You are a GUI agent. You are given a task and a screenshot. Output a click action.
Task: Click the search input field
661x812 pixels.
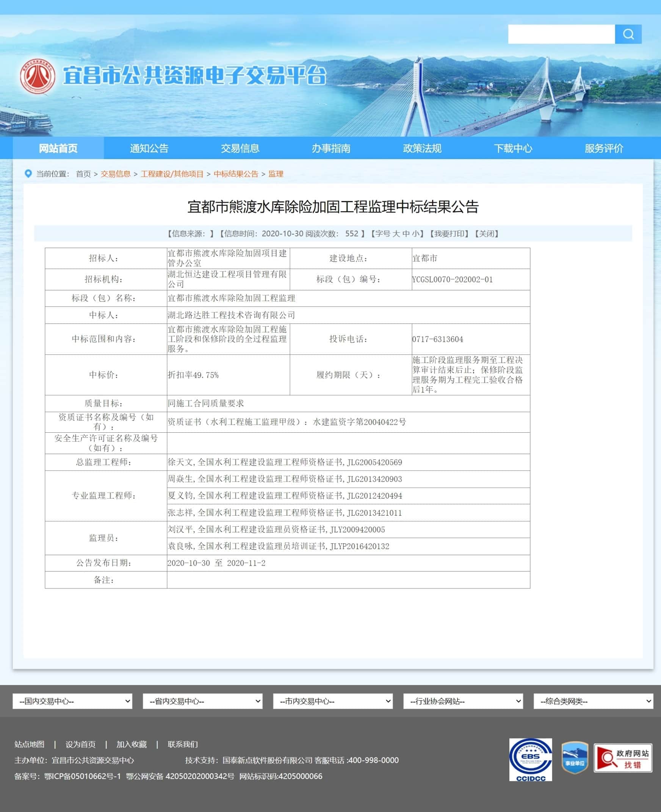point(561,34)
